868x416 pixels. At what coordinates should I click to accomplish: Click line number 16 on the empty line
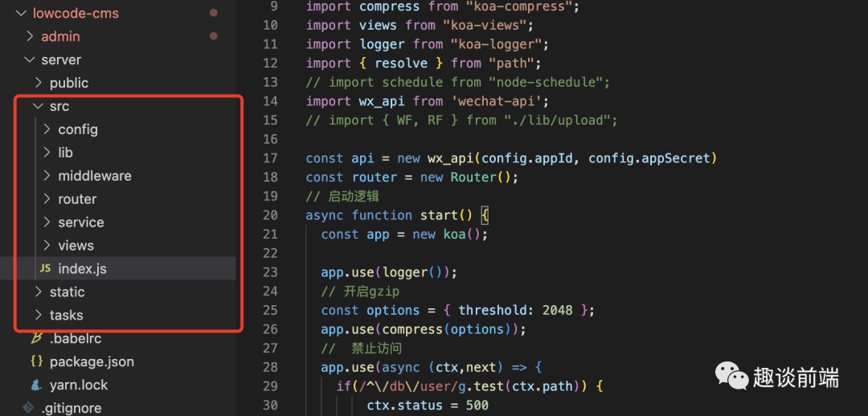point(270,138)
